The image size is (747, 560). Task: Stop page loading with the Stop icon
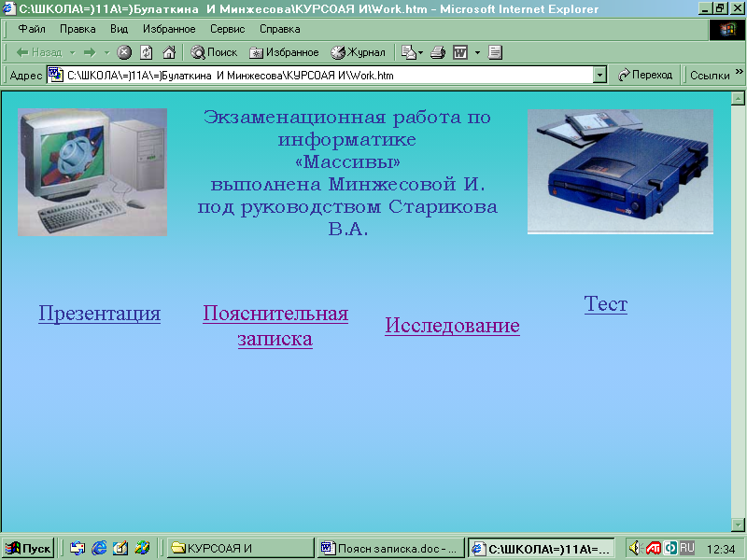[x=124, y=52]
